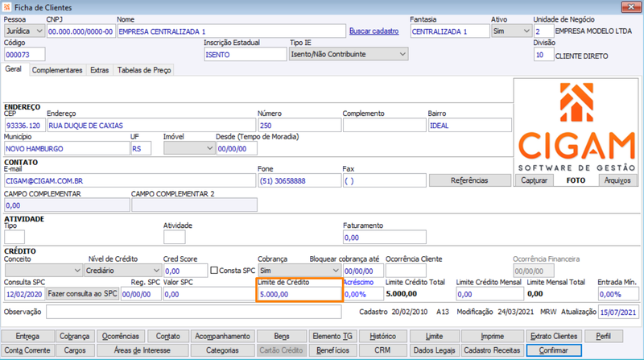This screenshot has width=644, height=360.
Task: Select the Extras tab
Action: click(x=99, y=70)
